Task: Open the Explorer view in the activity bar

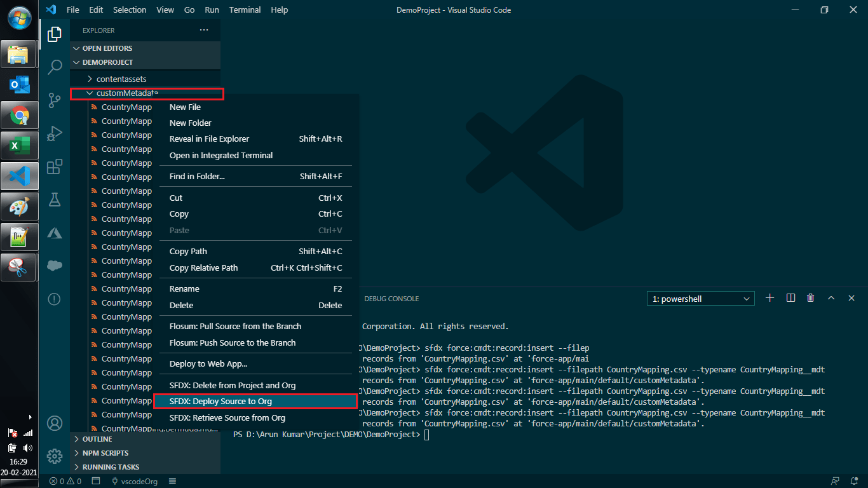Action: 55,34
